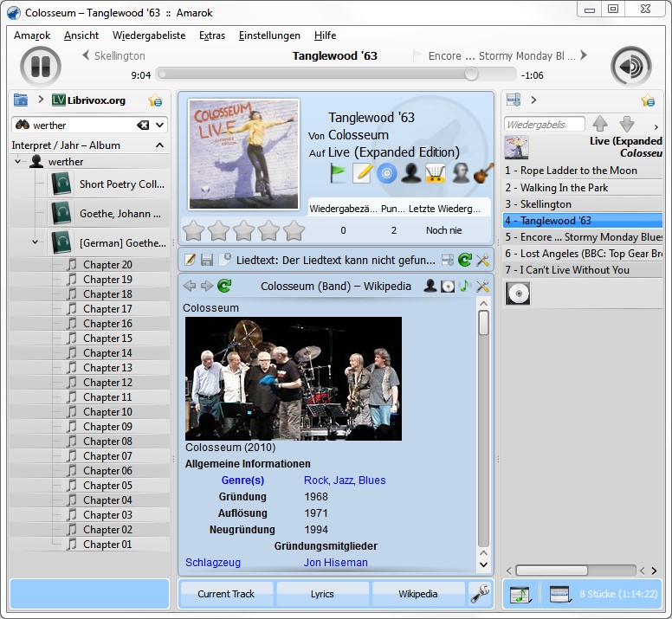672x619 pixels.
Task: Open Wikipedia applet settings tools icon
Action: 482,286
